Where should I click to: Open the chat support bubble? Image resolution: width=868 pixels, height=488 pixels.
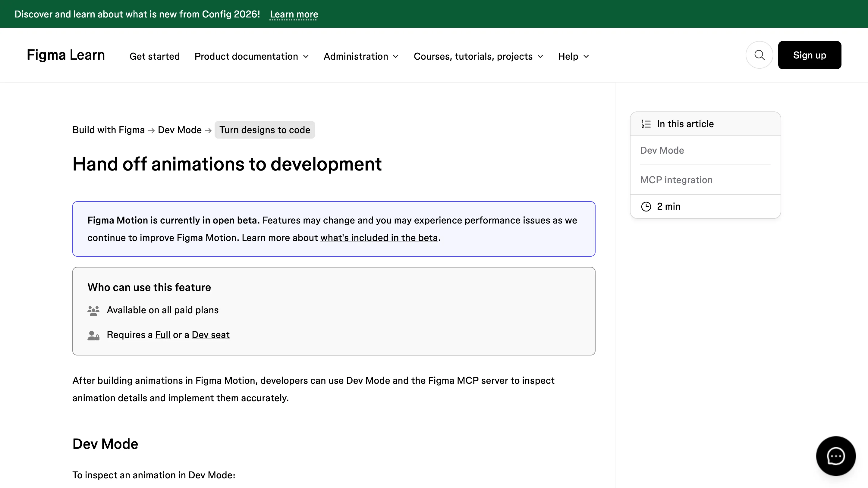[x=836, y=456]
